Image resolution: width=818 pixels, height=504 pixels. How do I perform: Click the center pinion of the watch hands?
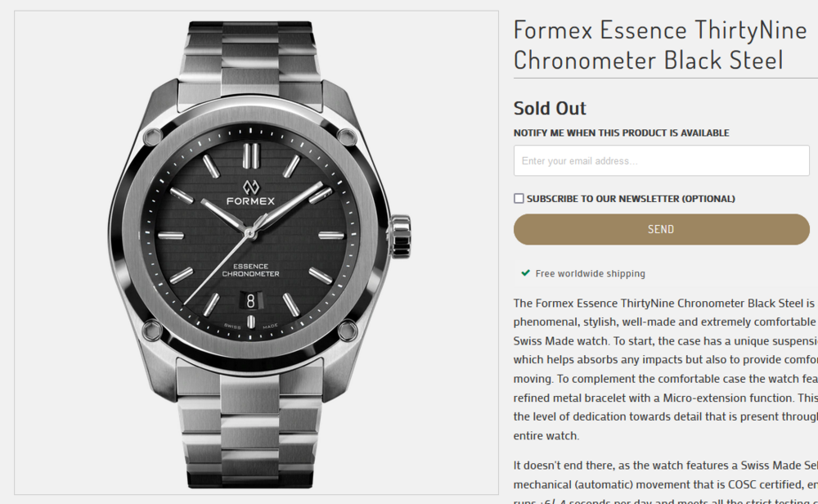pos(250,234)
